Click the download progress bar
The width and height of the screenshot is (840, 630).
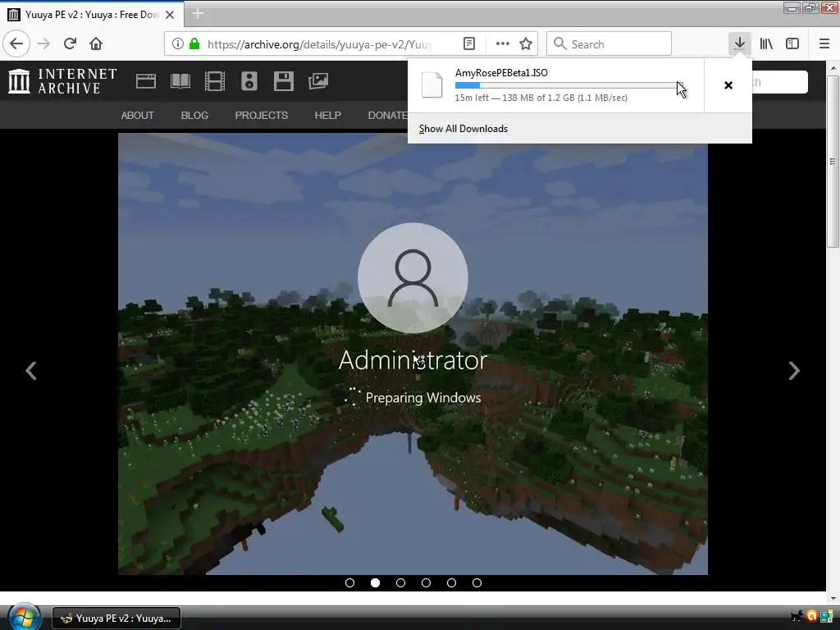[568, 85]
